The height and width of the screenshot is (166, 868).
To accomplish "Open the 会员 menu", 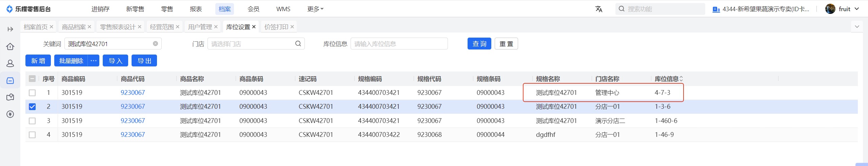I will click(x=254, y=9).
